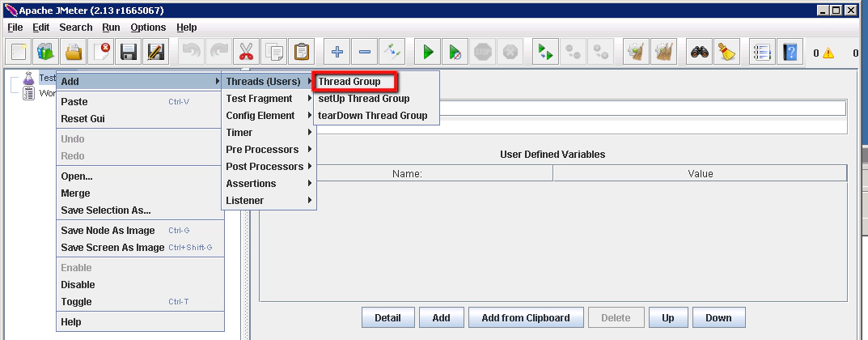The height and width of the screenshot is (340, 868).
Task: Open the Templates toolbar icon
Action: click(46, 52)
